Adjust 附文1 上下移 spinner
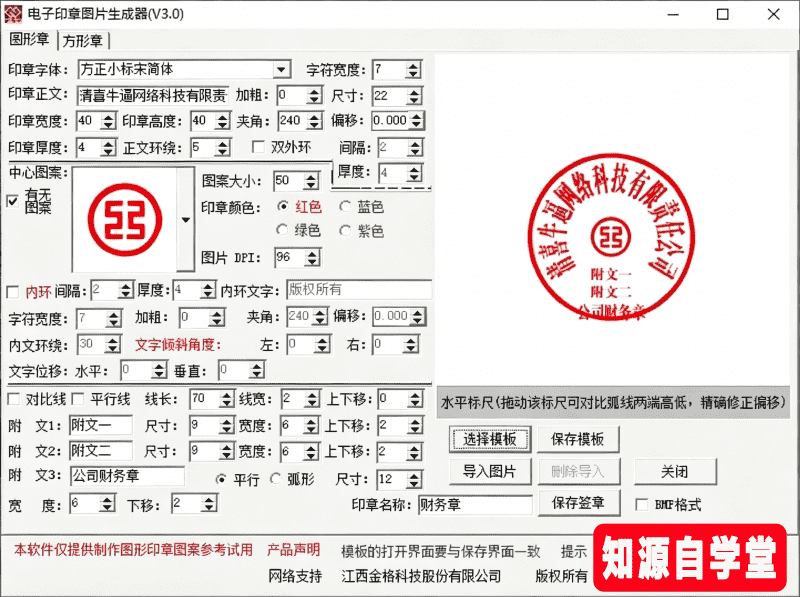 point(414,425)
